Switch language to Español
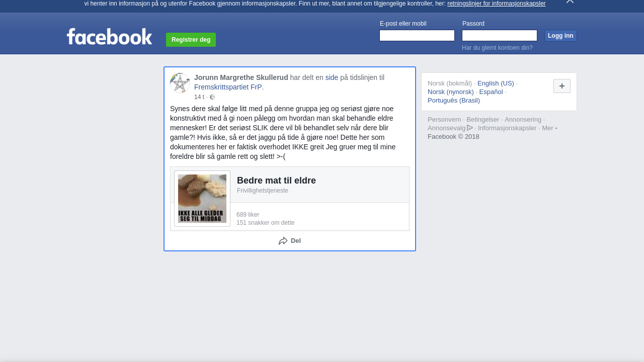Image resolution: width=644 pixels, height=362 pixels. [x=491, y=92]
